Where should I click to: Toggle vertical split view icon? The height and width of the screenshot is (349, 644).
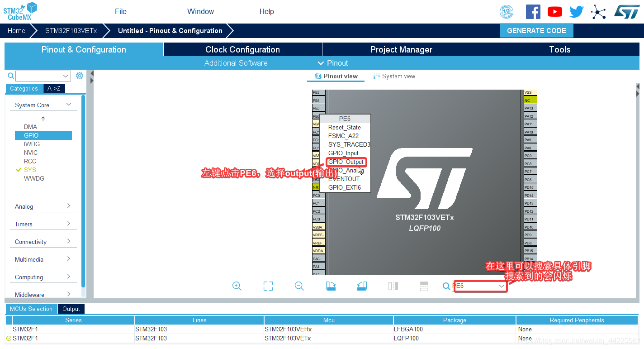(393, 286)
